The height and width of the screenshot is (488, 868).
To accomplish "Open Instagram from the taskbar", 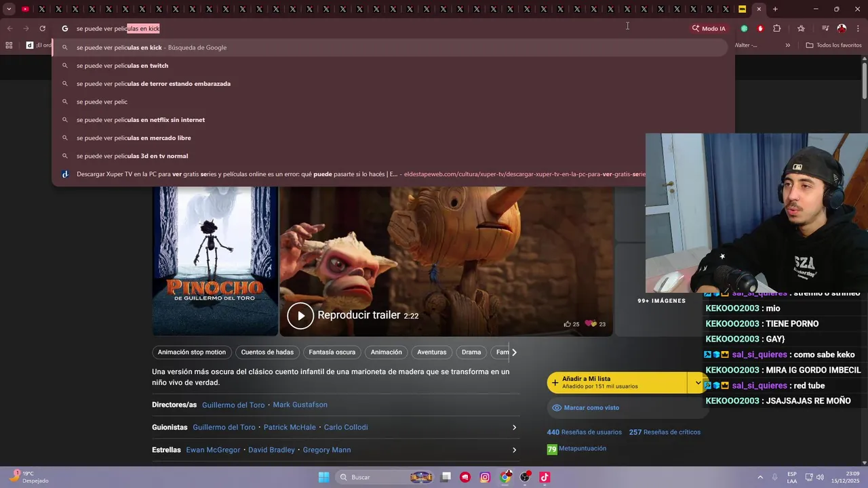I will 485,477.
